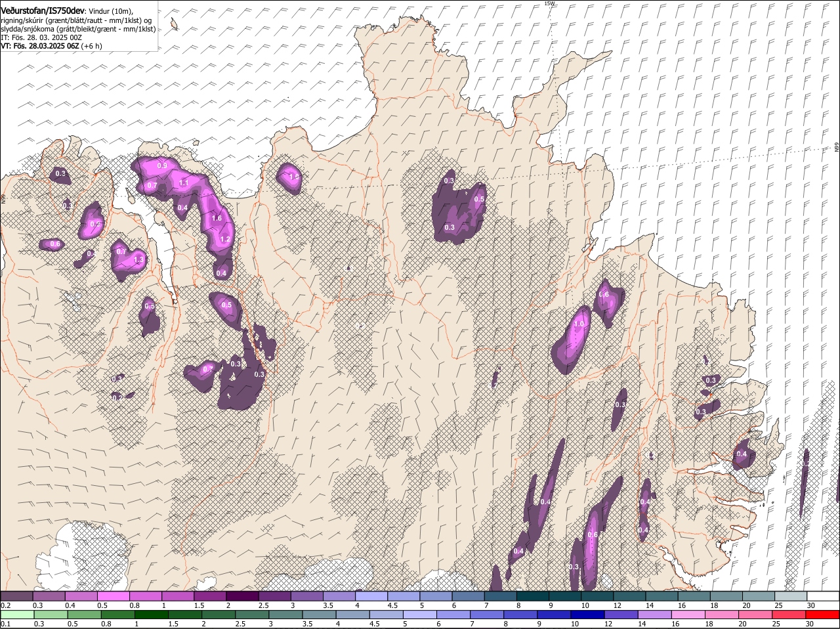Select the pale green 0.1 rain legend swatch
Image resolution: width=840 pixels, height=629 pixels.
coord(18,615)
